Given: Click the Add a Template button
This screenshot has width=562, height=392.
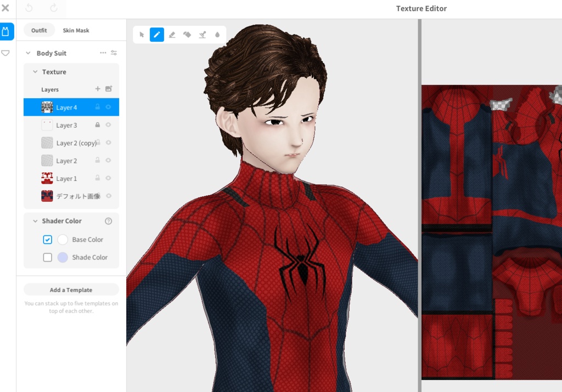Looking at the screenshot, I should point(71,289).
